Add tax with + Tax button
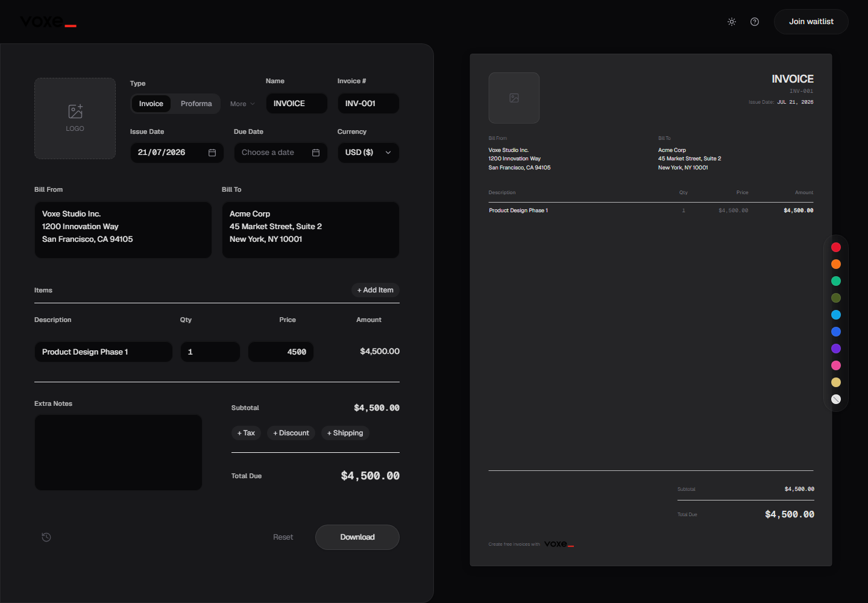The width and height of the screenshot is (868, 603). (246, 433)
